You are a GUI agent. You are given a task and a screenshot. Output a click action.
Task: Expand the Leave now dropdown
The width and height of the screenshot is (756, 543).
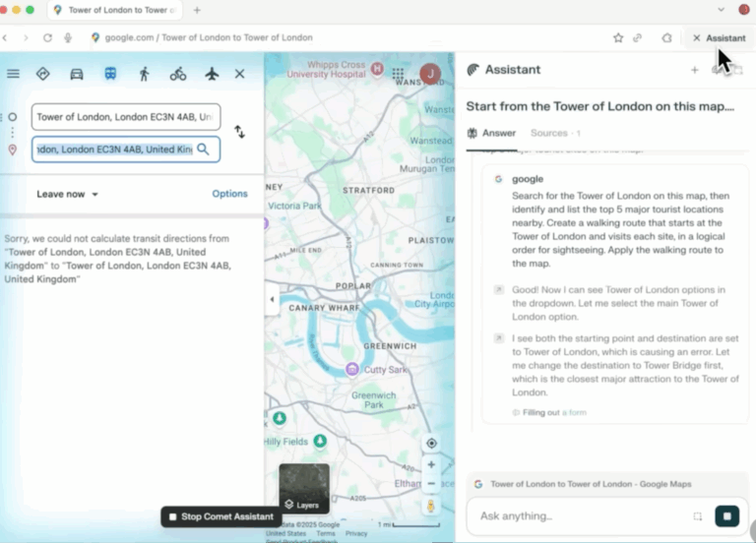68,194
